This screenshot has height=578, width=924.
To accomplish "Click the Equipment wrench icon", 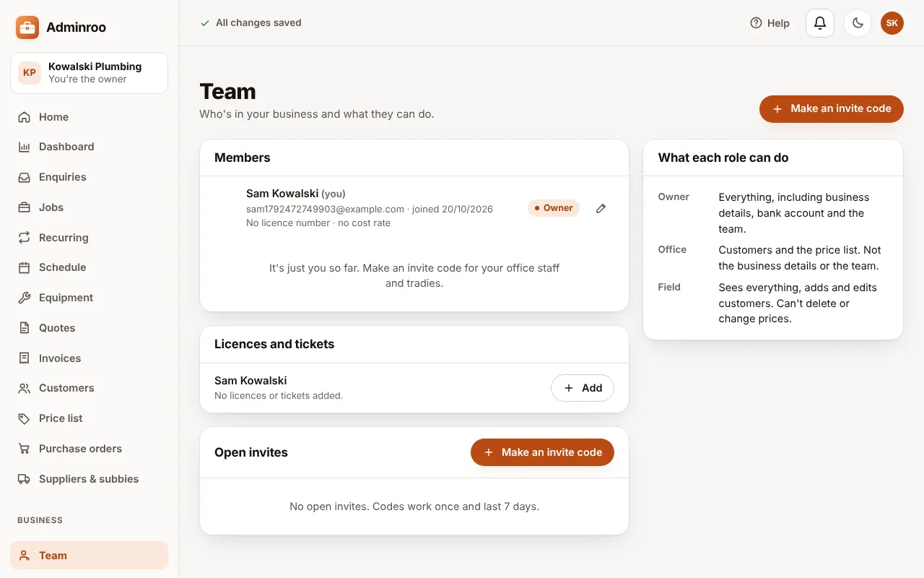I will click(25, 298).
